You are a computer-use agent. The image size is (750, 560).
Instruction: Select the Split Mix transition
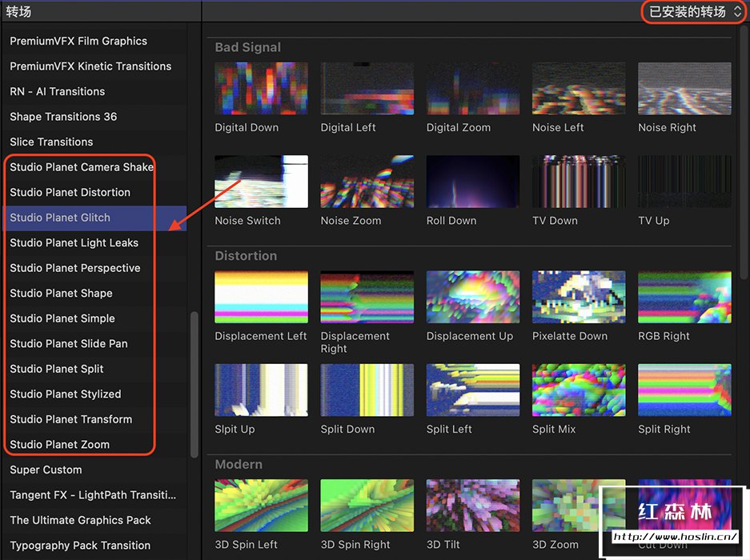pyautogui.click(x=578, y=390)
